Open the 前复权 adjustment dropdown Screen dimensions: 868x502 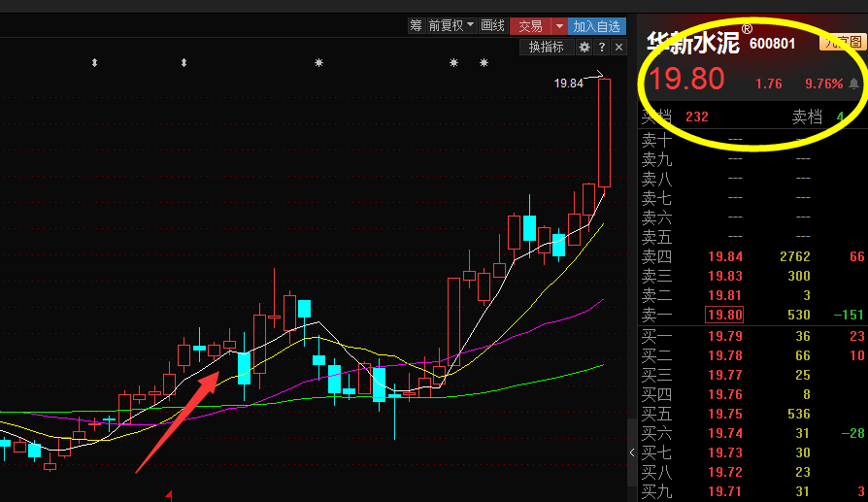(x=451, y=26)
